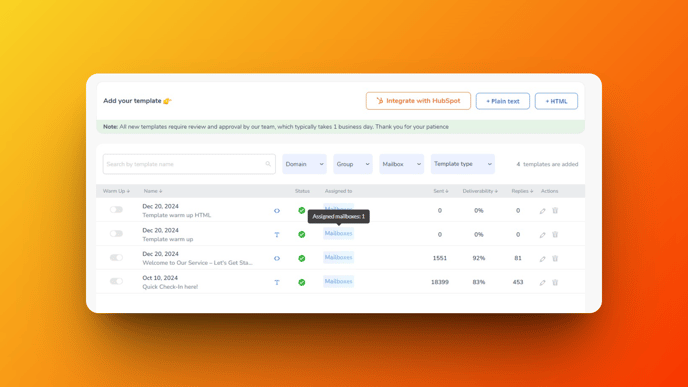688x387 pixels.
Task: Click the 453 replies value
Action: pyautogui.click(x=518, y=282)
